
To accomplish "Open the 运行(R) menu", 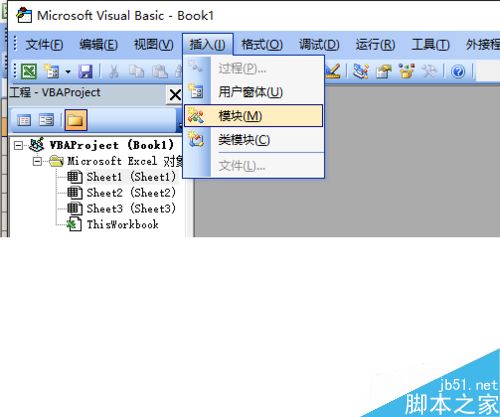I will pyautogui.click(x=375, y=44).
